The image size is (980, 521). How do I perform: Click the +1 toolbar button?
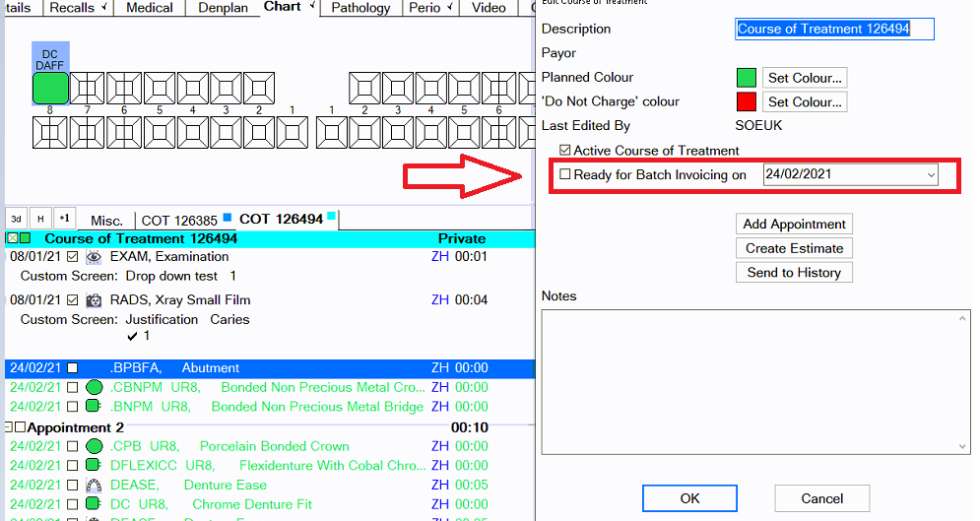click(x=64, y=219)
